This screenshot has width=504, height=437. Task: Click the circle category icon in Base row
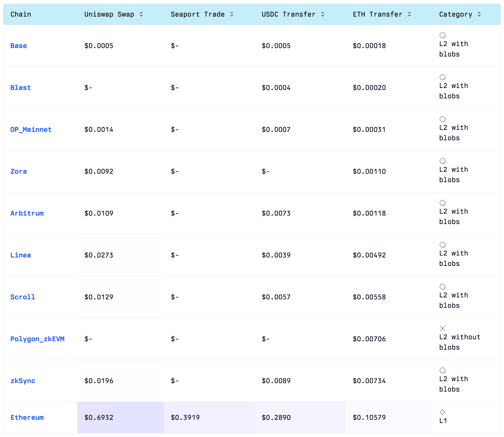pos(442,35)
